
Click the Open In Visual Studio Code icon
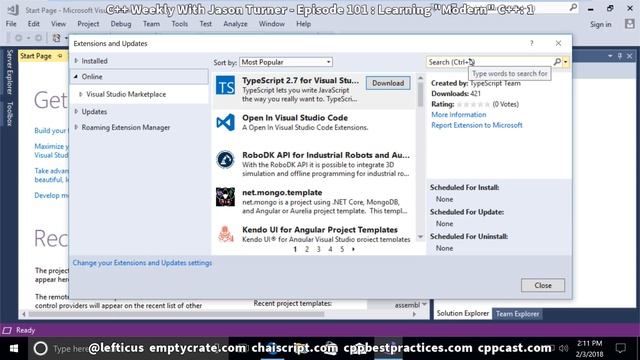225,122
